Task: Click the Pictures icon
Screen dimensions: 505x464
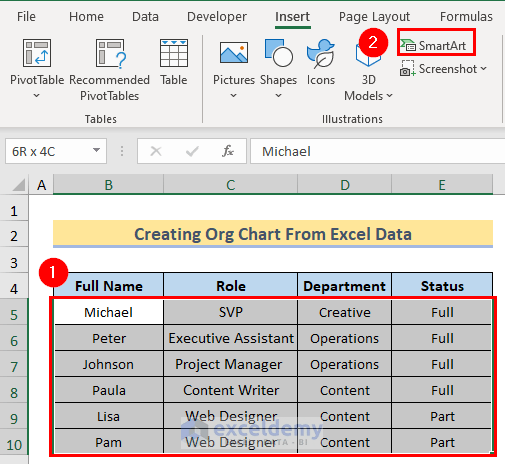Action: [x=234, y=53]
